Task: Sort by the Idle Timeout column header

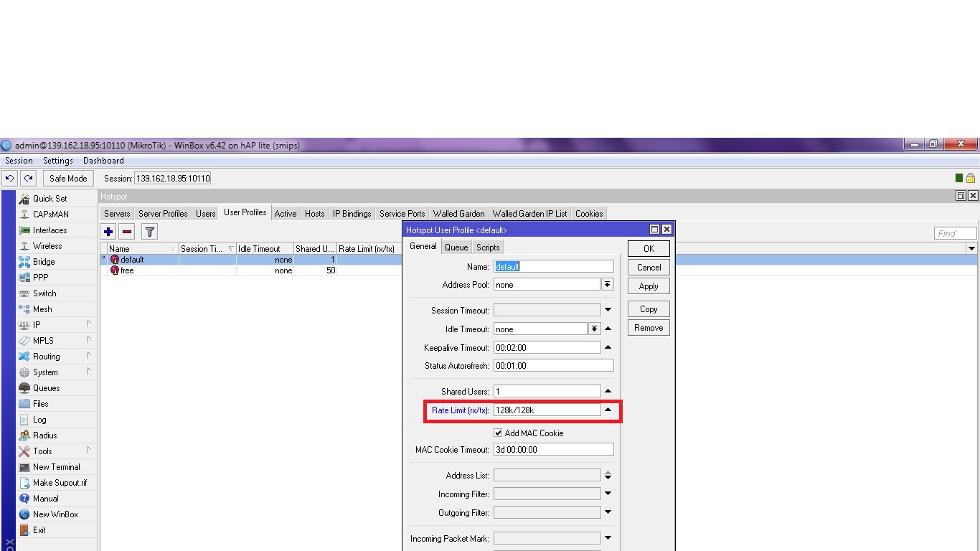Action: 265,249
